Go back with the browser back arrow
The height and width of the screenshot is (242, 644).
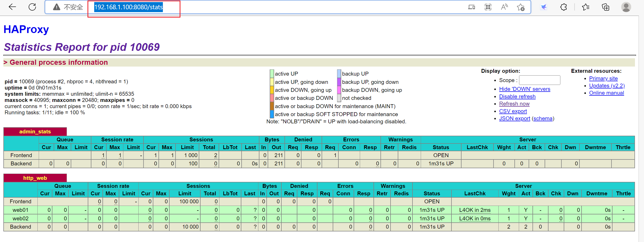pos(12,7)
